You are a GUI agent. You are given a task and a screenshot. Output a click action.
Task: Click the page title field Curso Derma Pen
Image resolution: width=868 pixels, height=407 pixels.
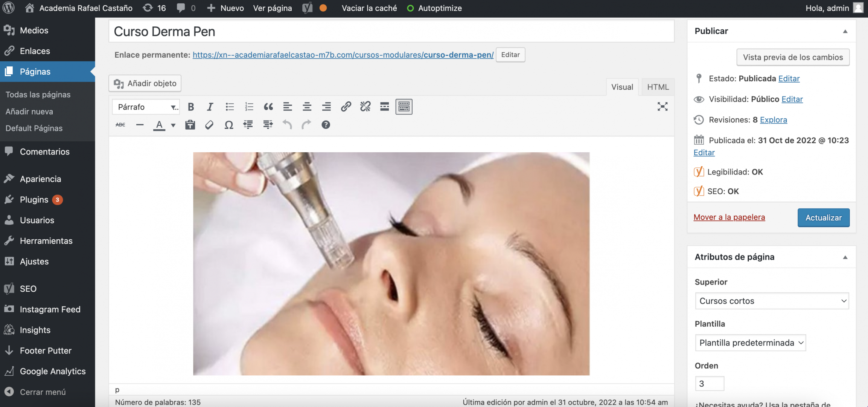[391, 32]
